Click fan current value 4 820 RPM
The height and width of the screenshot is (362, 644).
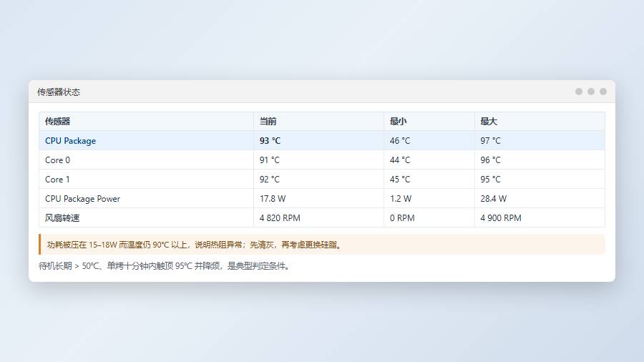[280, 218]
